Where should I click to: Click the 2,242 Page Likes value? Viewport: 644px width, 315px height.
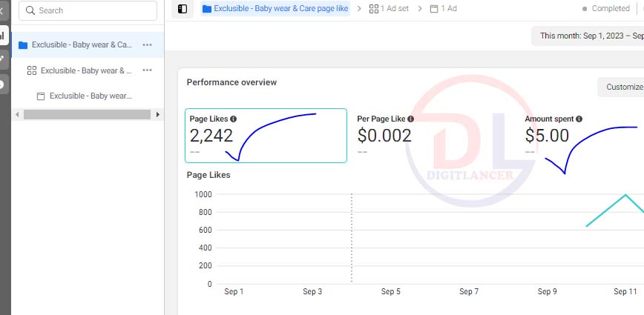211,136
